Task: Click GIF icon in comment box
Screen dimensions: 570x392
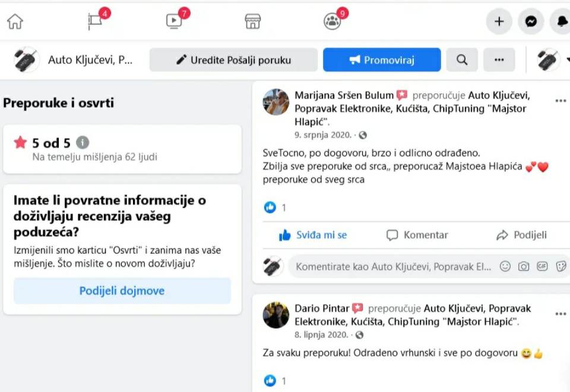Action: click(542, 266)
